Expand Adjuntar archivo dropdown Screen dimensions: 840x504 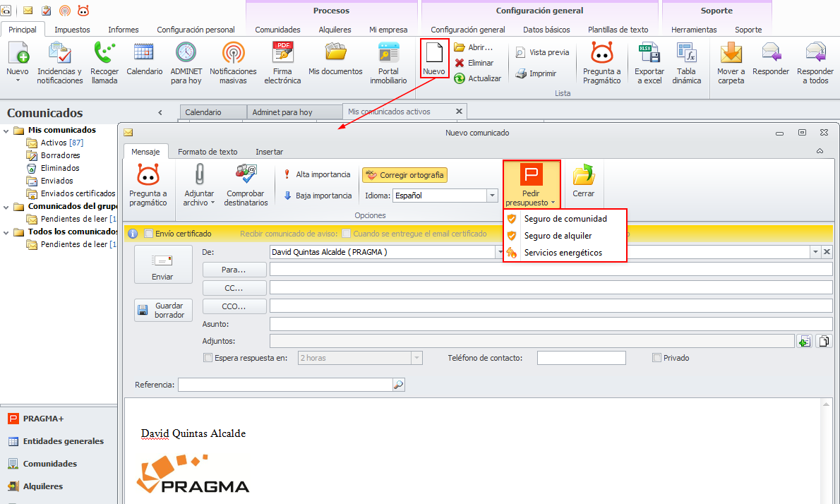point(212,203)
